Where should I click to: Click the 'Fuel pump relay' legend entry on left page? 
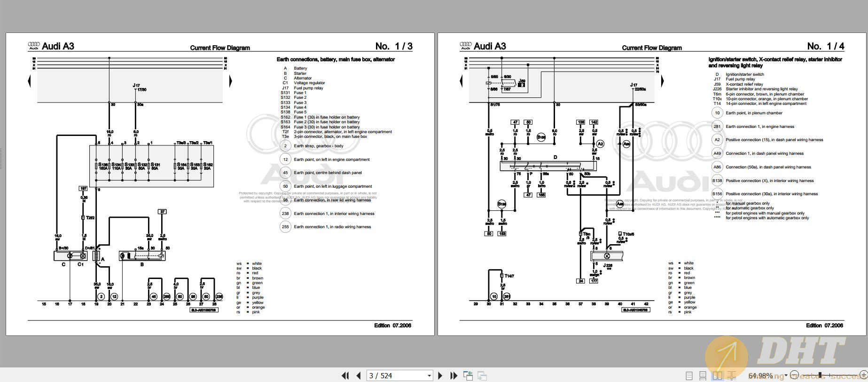[308, 88]
